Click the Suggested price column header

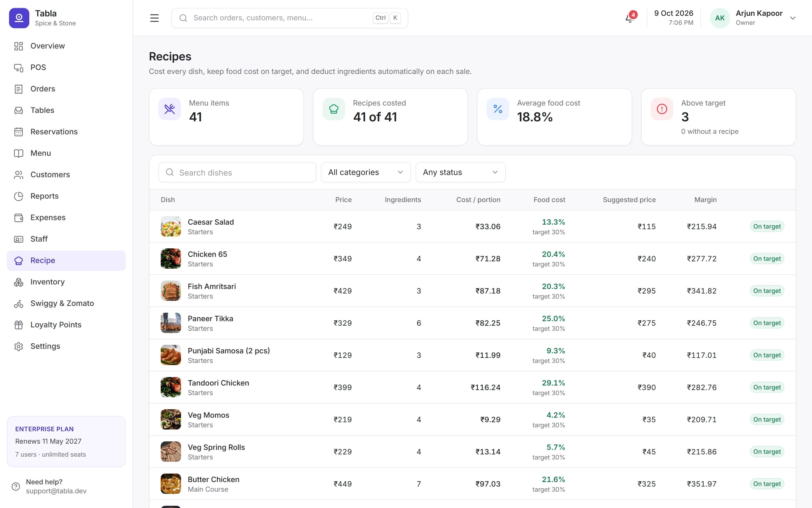click(x=629, y=200)
